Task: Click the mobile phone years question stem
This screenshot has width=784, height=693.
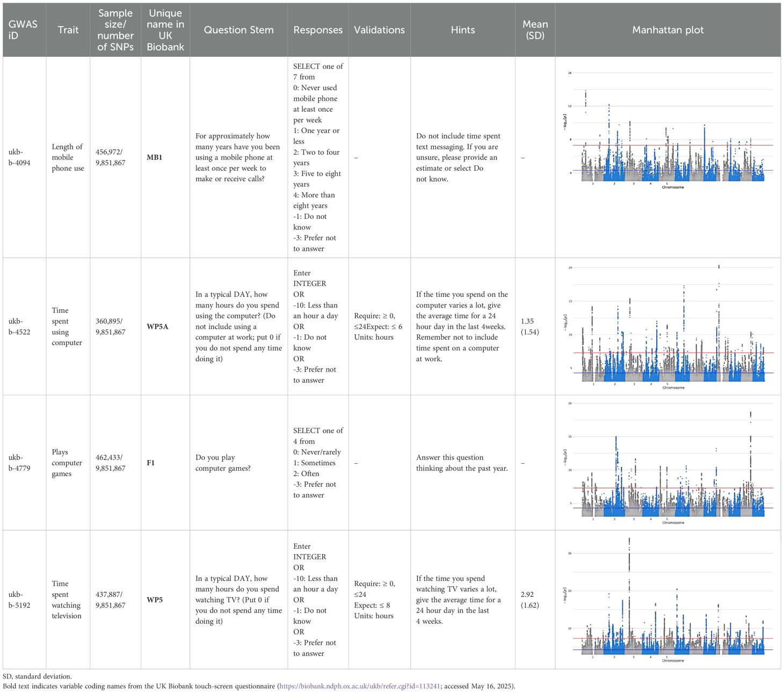Action: pyautogui.click(x=238, y=157)
